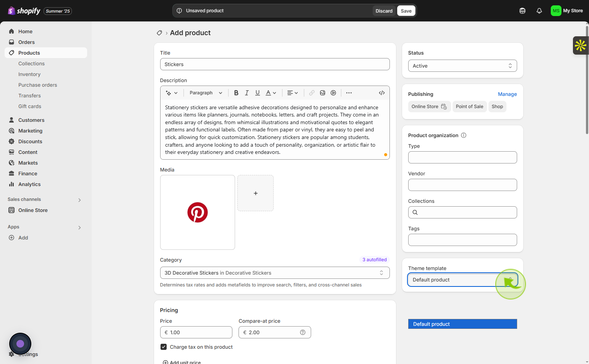Open the Category dropdown
The width and height of the screenshot is (589, 364).
(275, 273)
